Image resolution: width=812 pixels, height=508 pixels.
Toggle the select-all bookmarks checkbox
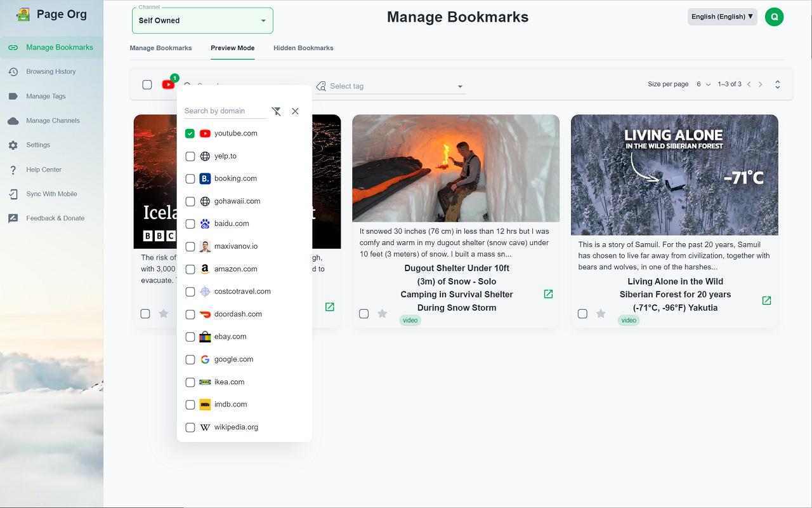[x=147, y=84]
